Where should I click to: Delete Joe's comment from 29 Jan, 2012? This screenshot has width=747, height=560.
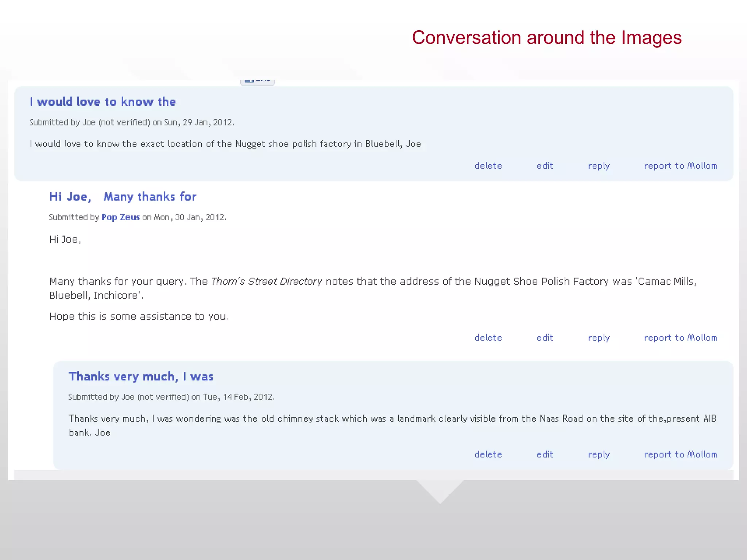tap(488, 166)
